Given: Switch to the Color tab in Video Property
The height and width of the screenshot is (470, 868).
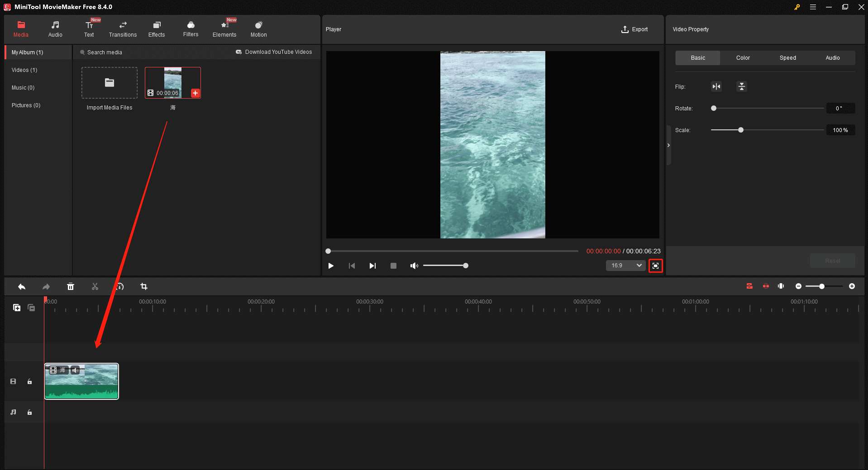Looking at the screenshot, I should [x=743, y=57].
